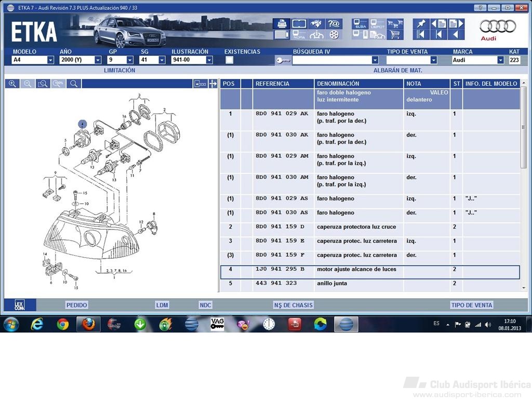Screen dimensions: 532x399
Task: Click the LIMITACIÓN label link
Action: click(119, 70)
